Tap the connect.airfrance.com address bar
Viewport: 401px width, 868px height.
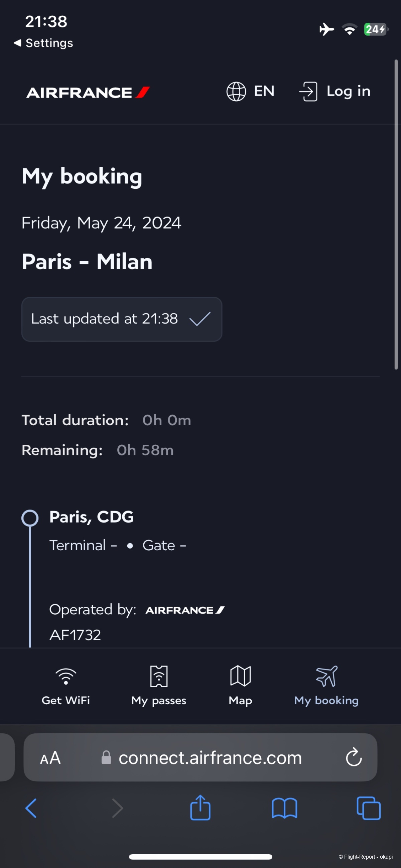tap(201, 758)
